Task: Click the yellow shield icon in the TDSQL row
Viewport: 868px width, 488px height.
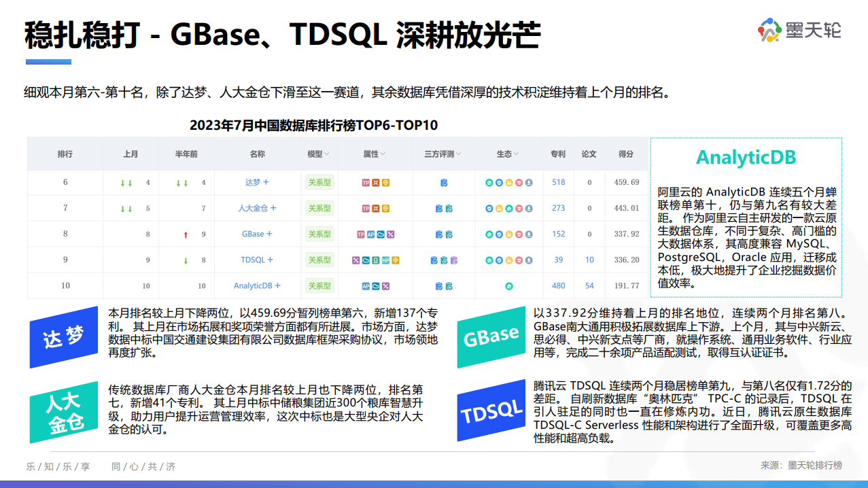Action: [396, 260]
